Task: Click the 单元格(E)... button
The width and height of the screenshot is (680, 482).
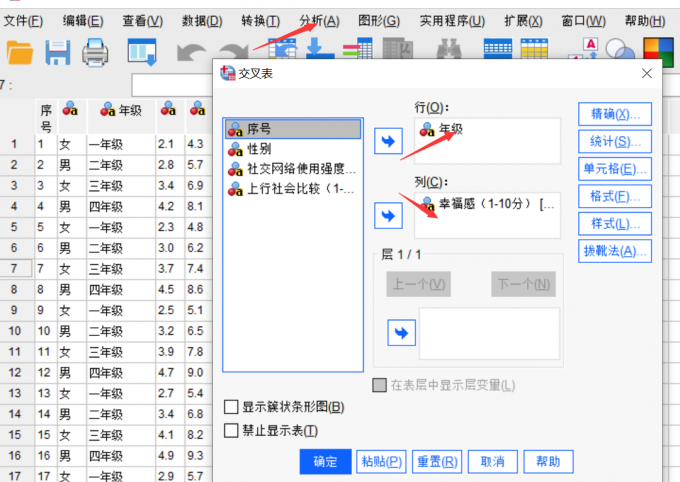Action: point(615,169)
